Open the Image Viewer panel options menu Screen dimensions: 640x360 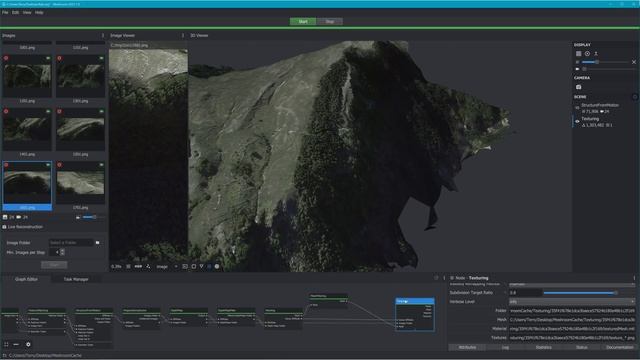(182, 36)
